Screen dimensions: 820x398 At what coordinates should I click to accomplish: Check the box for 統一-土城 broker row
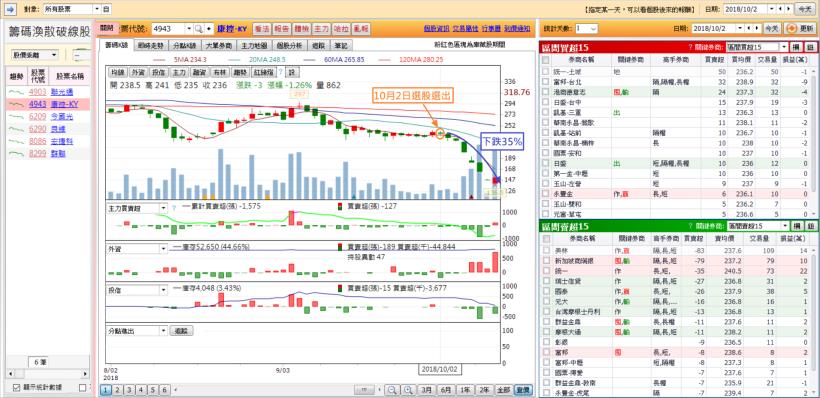click(x=546, y=71)
